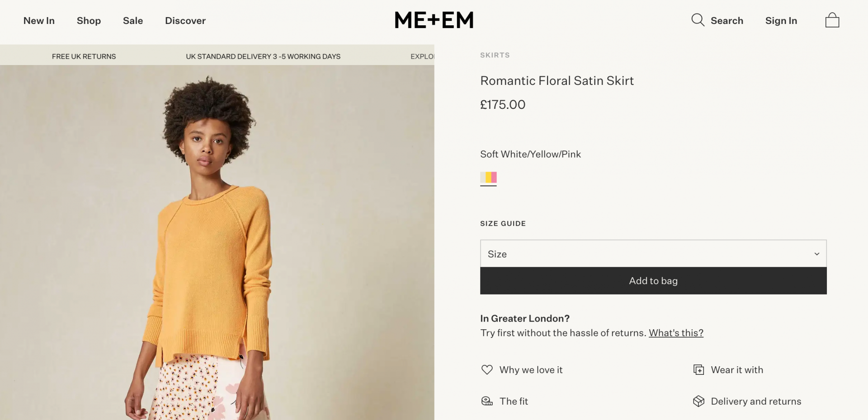Go to the Sale section
868x420 pixels.
pyautogui.click(x=132, y=21)
